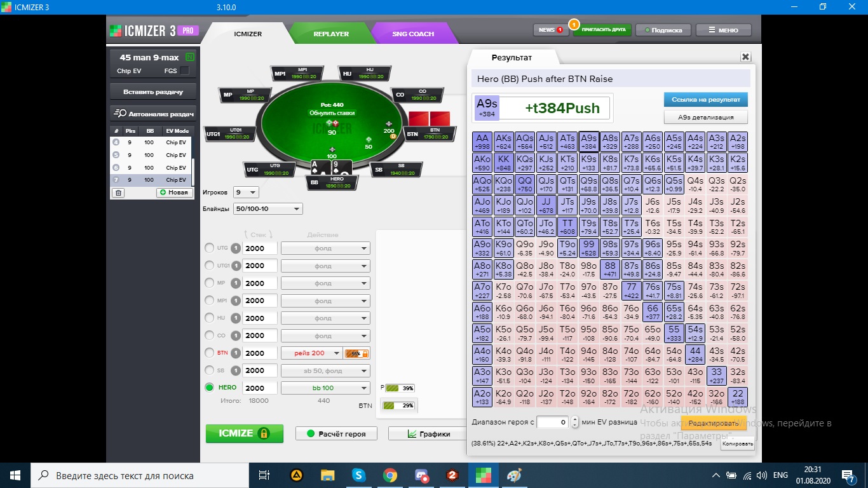Viewport: 868px width, 488px height.
Task: Select HIJ as hero radio button
Action: click(210, 318)
